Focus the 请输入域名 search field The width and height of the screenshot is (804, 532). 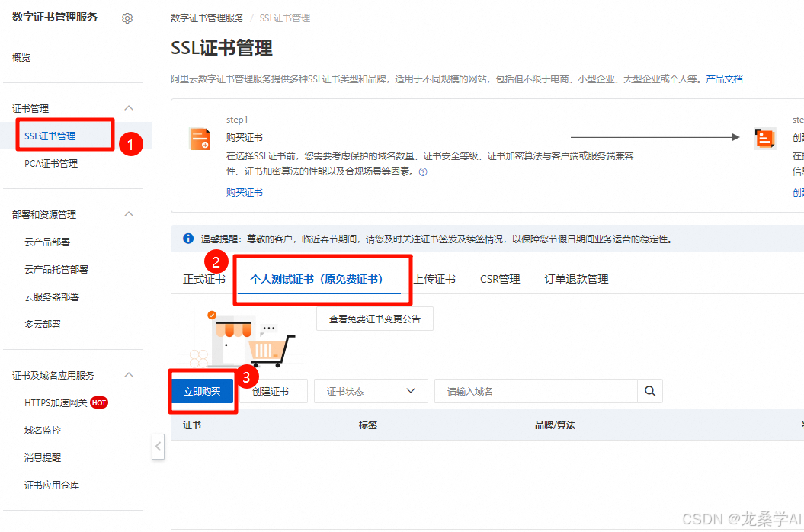click(x=536, y=391)
